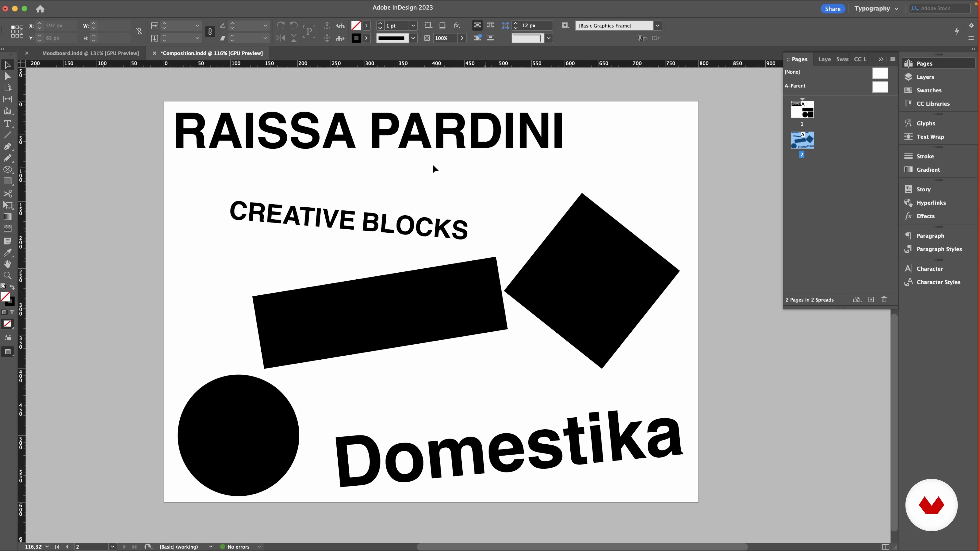The width and height of the screenshot is (980, 551).
Task: Open the Pages panel options menu
Action: [x=892, y=59]
